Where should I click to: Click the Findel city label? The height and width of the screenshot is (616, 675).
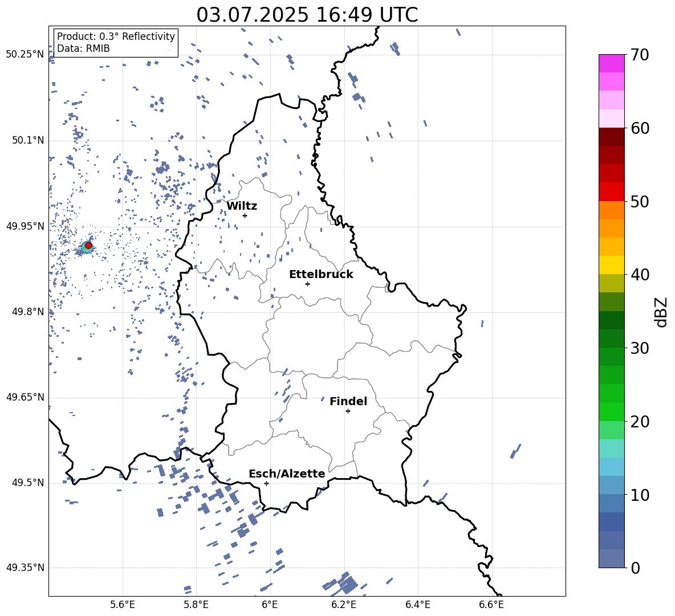(x=348, y=401)
